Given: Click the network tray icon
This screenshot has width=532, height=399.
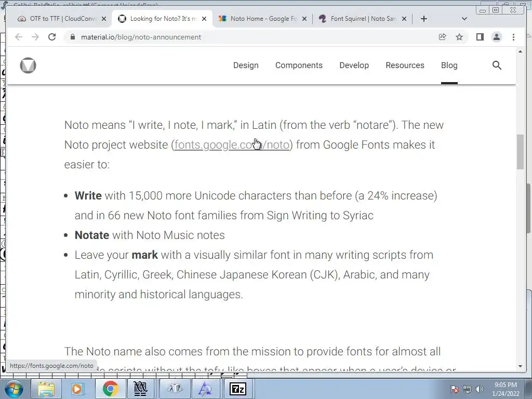Looking at the screenshot, I should click(467, 389).
